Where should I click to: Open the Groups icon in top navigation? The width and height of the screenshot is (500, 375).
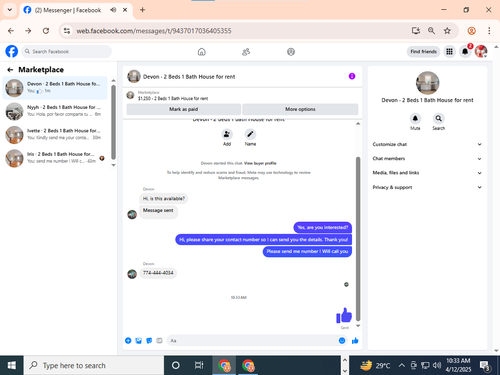pyautogui.click(x=291, y=52)
